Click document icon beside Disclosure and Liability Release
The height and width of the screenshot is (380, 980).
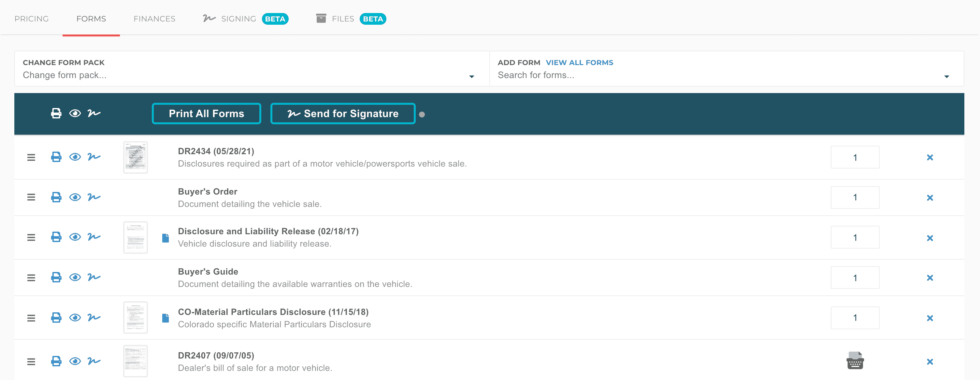[x=166, y=238]
